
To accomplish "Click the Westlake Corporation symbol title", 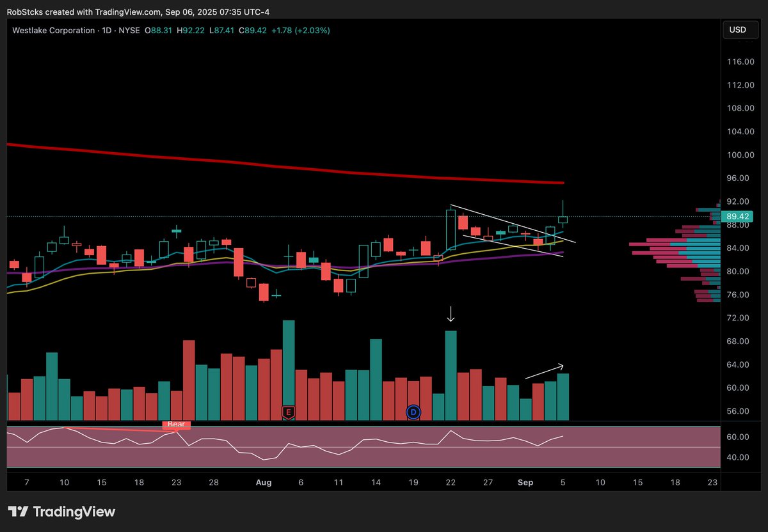I will (x=54, y=30).
